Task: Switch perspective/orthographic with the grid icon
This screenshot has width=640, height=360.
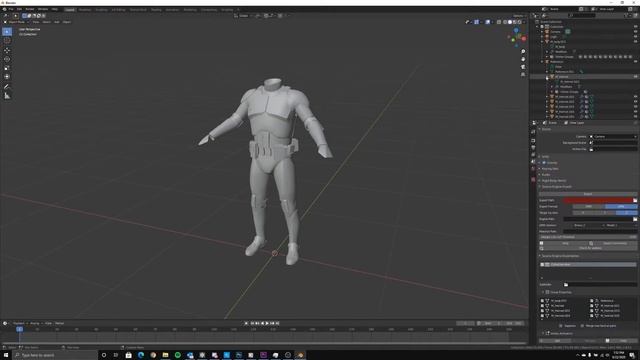Action: 523,75
